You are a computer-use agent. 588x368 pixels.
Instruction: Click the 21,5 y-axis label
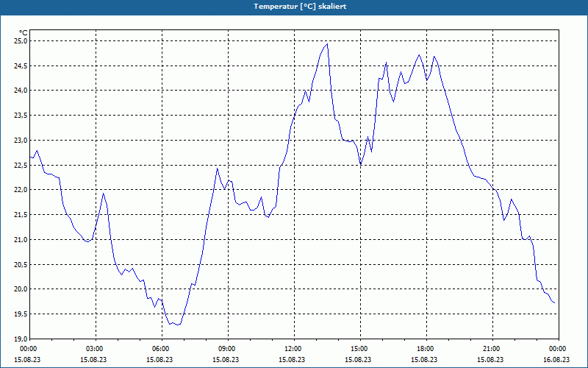click(21, 214)
